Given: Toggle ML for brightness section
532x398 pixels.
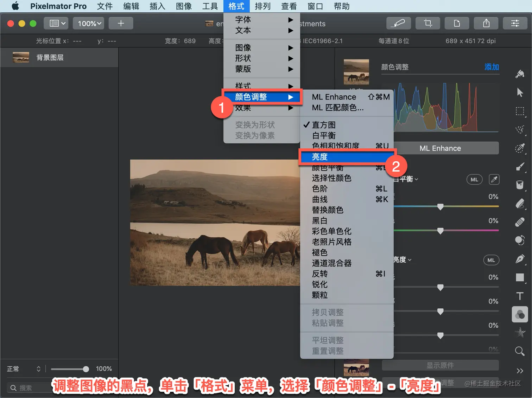Looking at the screenshot, I should click(491, 260).
